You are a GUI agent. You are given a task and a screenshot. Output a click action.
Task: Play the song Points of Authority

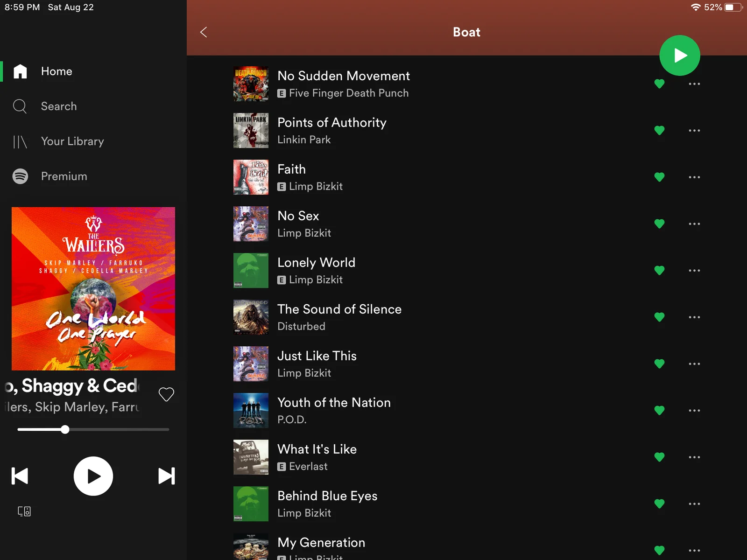click(332, 123)
